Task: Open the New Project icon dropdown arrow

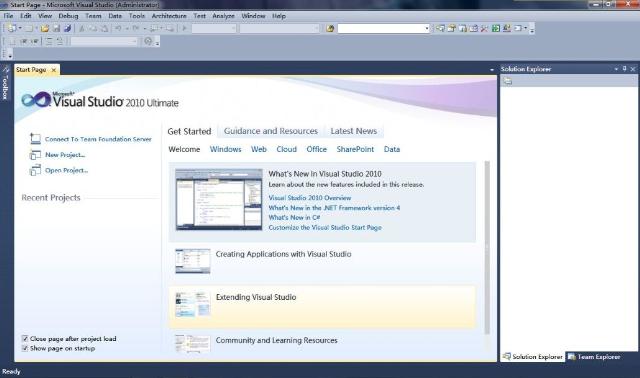Action: [20, 28]
